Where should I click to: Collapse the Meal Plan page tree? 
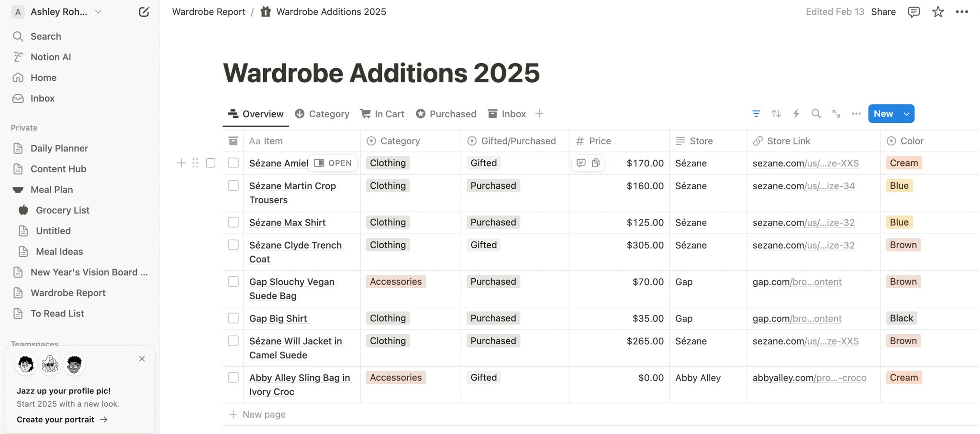pos(18,190)
